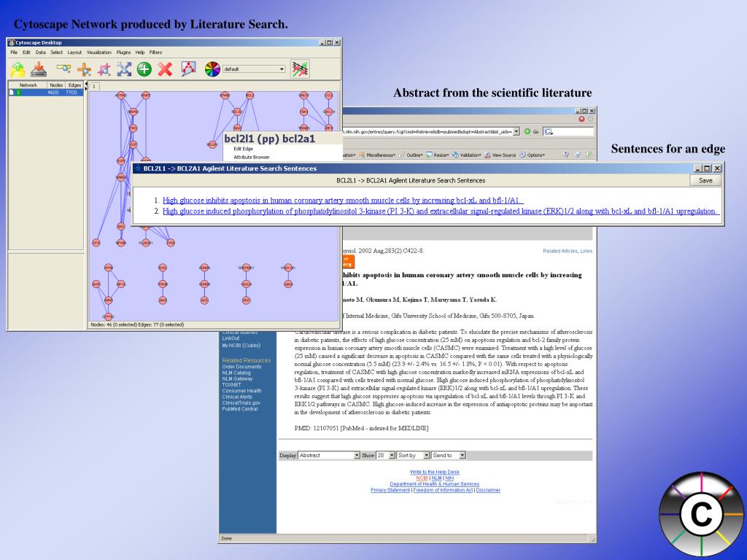Click the View Source toolbar item
The image size is (747, 560).
click(x=500, y=155)
